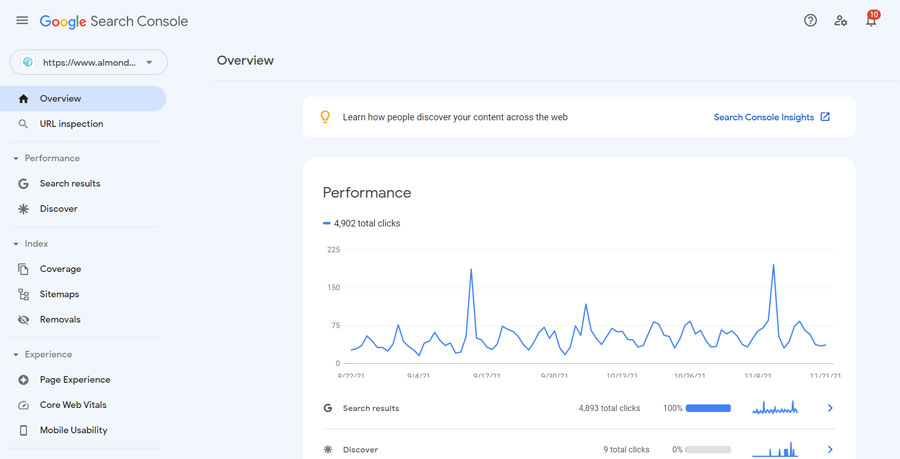Screen dimensions: 900x459
Task: Open Search results report via chevron arrow
Action: coord(830,408)
